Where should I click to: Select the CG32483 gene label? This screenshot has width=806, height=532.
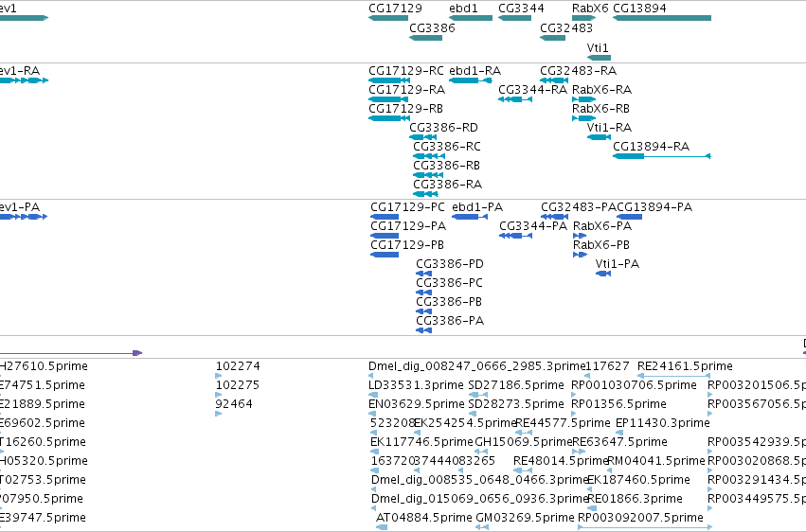click(x=566, y=27)
